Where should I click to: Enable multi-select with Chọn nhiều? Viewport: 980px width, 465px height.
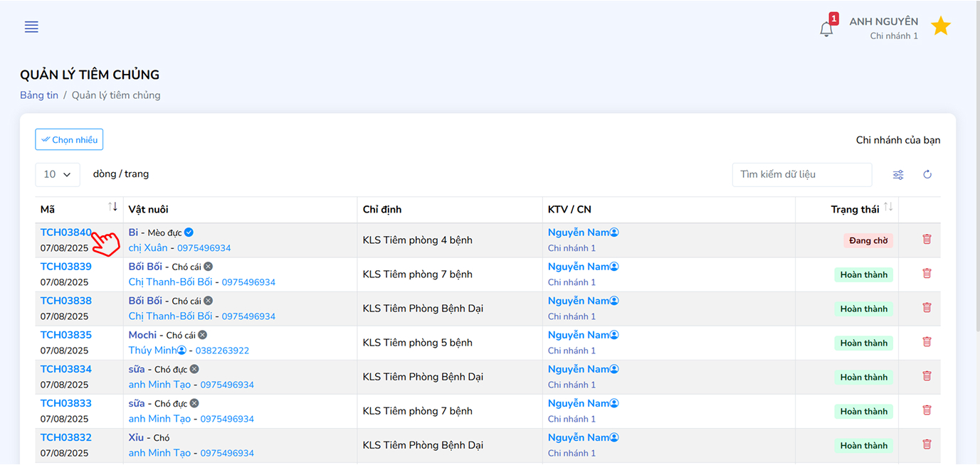tap(69, 140)
